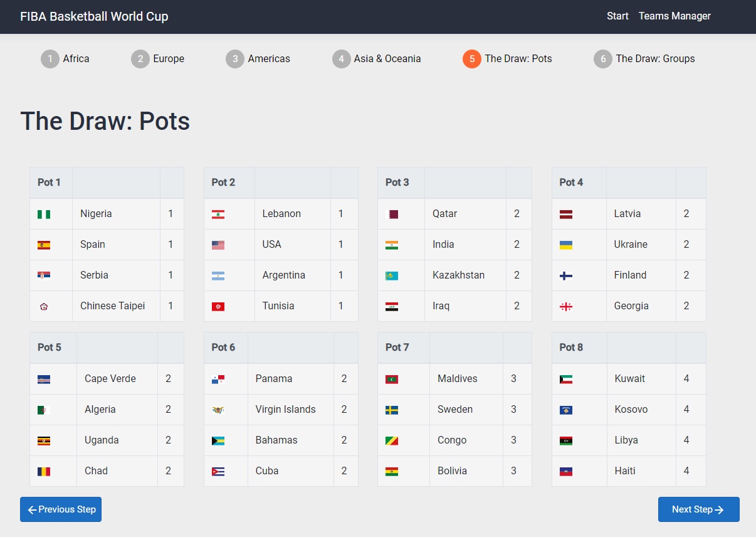Click the Bolivia flag icon
The height and width of the screenshot is (537, 756).
pyautogui.click(x=392, y=471)
